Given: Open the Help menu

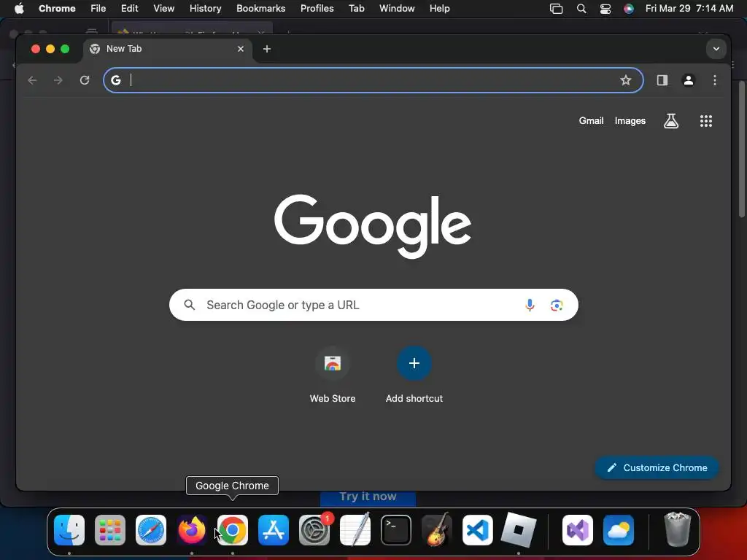Looking at the screenshot, I should point(439,9).
